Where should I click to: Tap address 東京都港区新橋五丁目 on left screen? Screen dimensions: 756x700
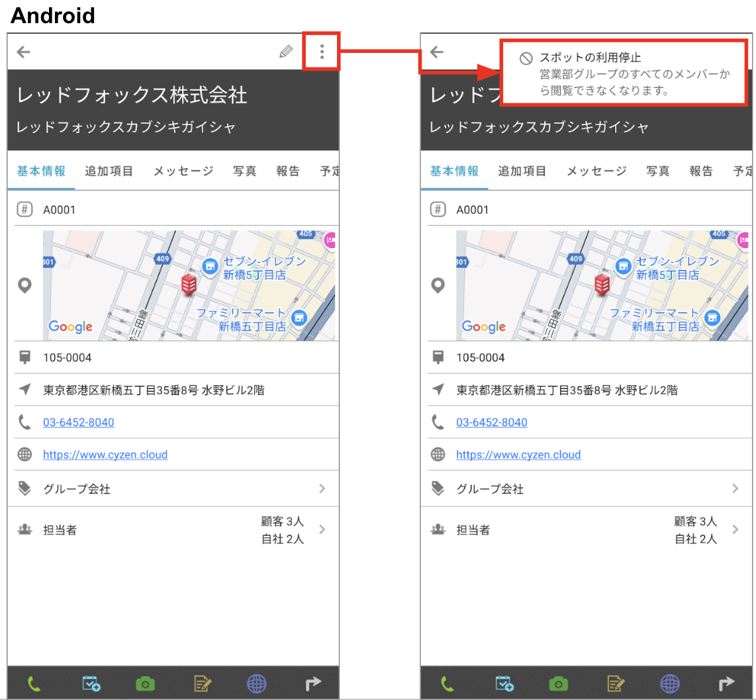[x=154, y=390]
